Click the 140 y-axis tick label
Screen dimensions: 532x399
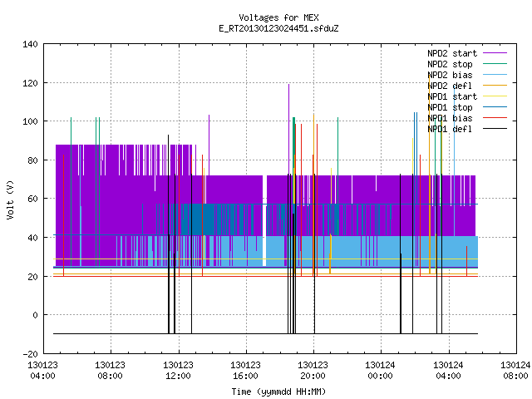30,44
